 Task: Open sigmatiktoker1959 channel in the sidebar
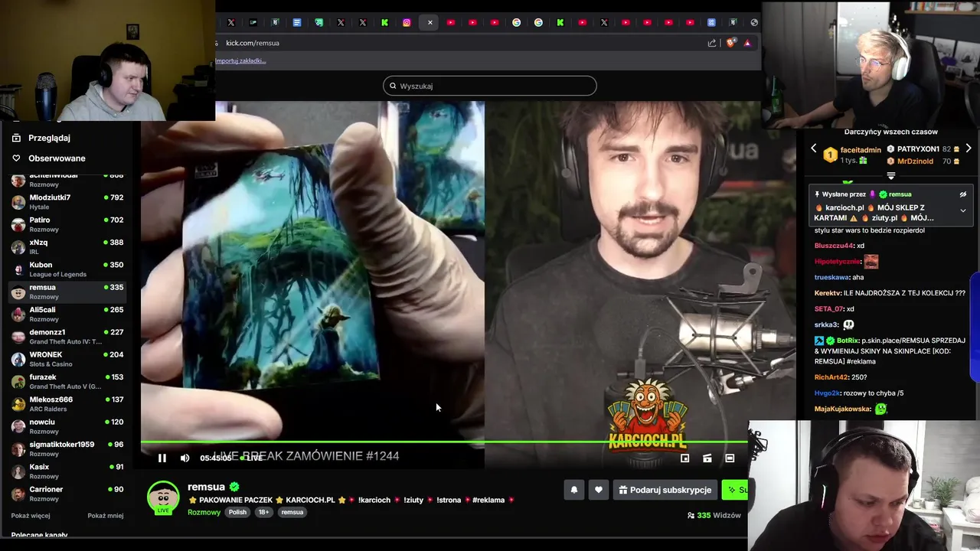(67, 448)
